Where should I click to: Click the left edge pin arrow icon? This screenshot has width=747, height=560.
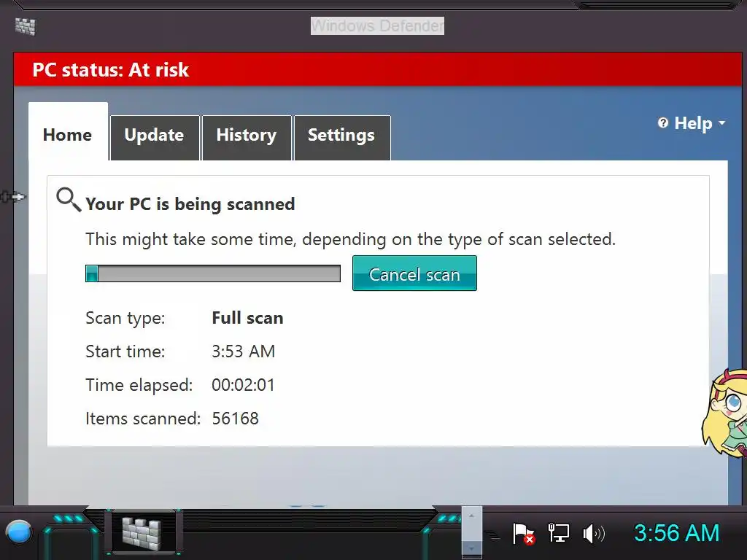(13, 197)
